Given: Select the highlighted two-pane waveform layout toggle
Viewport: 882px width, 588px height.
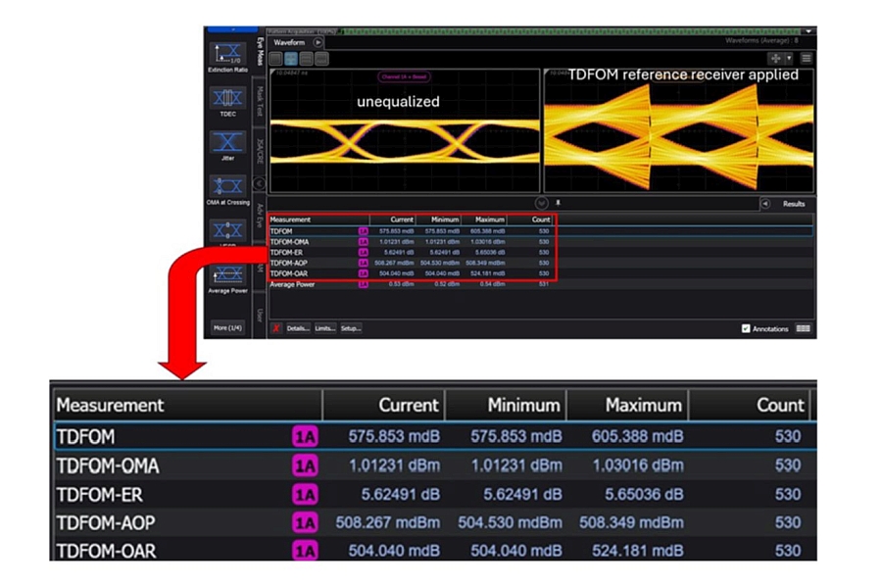Looking at the screenshot, I should pyautogui.click(x=292, y=59).
